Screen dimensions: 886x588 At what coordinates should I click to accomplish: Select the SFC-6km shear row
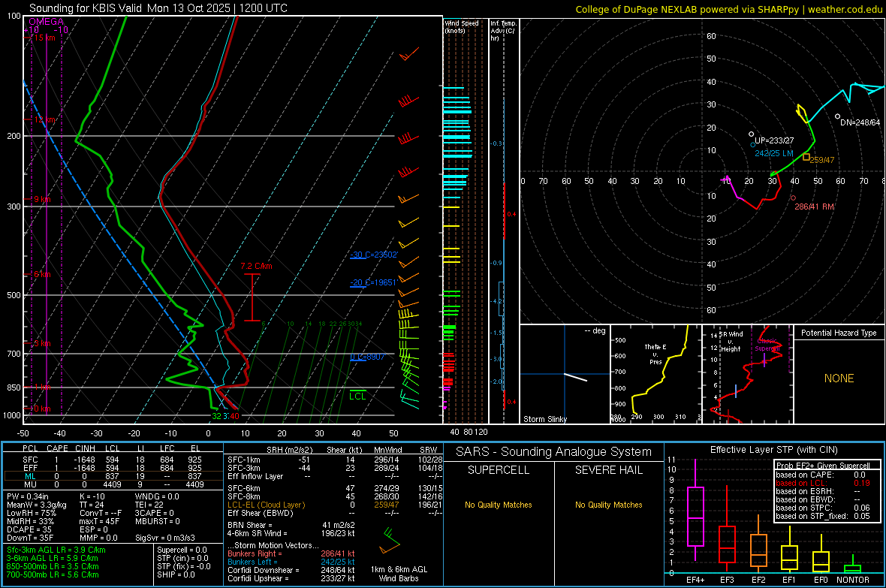333,488
